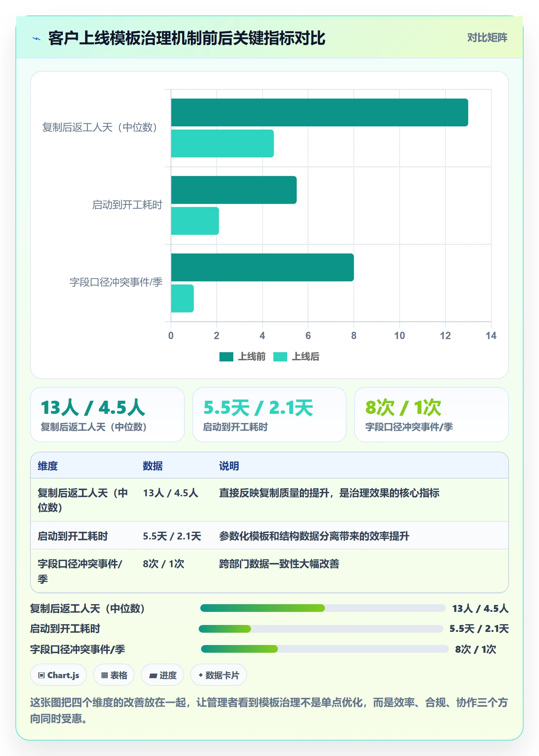Select the 数据卡片 tag chip
The width and height of the screenshot is (539, 756).
coord(219,675)
